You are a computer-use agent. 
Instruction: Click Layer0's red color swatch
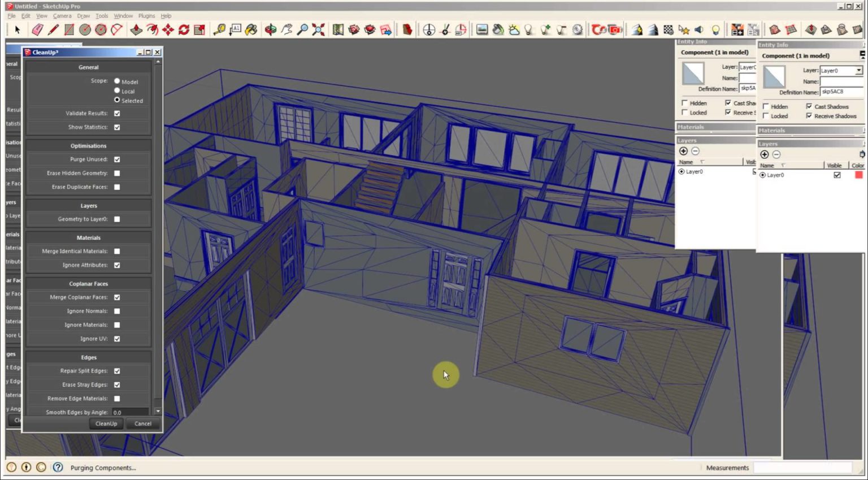(858, 175)
